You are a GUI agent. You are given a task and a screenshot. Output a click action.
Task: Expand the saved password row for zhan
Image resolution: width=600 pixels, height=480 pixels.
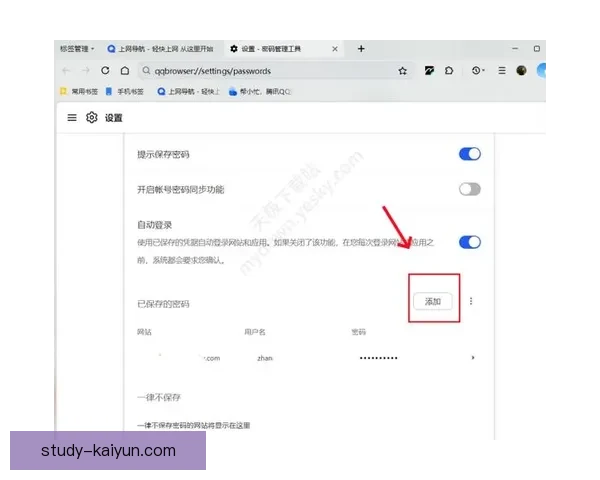[473, 358]
